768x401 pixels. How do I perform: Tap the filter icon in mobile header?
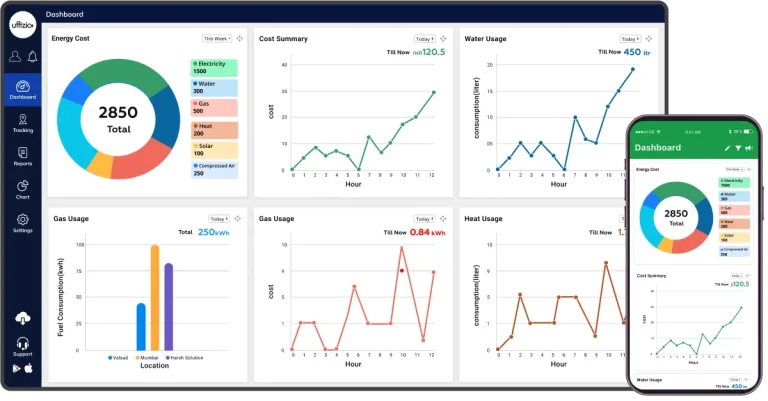738,148
